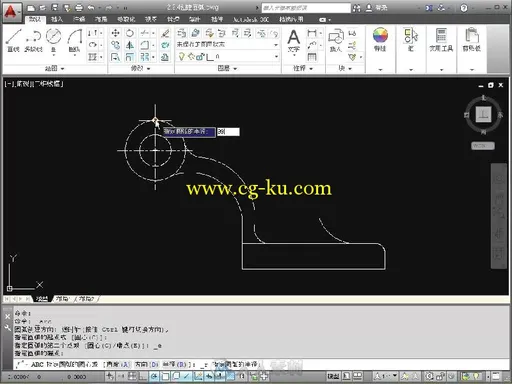Select the Copy tool in Modify panel
Viewport: 512px width, 384px height.
pyautogui.click(x=115, y=45)
